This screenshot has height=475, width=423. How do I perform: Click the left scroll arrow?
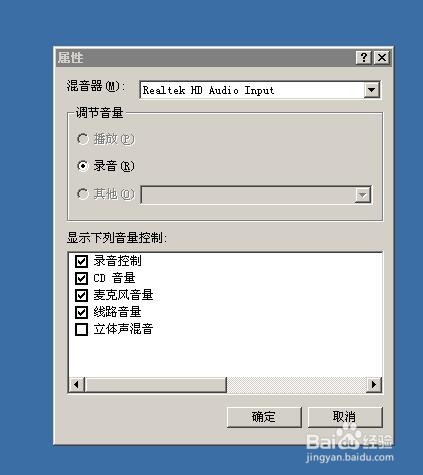[x=76, y=385]
